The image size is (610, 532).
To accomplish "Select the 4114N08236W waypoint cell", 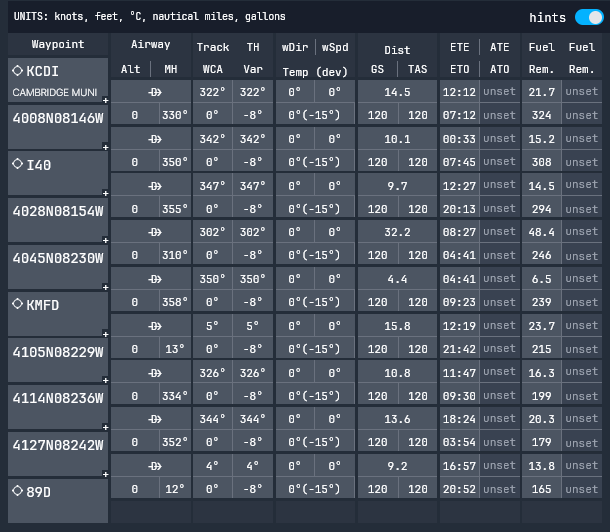I will 57,397.
